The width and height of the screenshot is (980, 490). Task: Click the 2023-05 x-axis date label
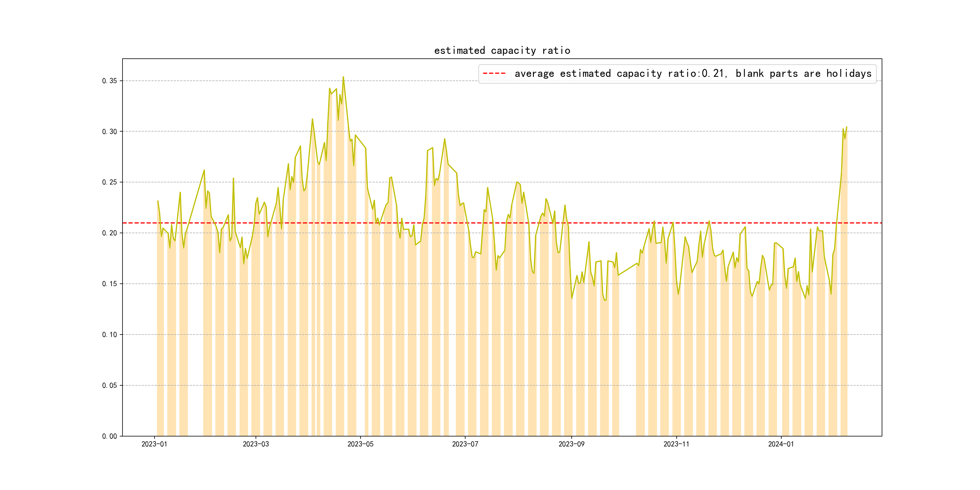tap(360, 444)
